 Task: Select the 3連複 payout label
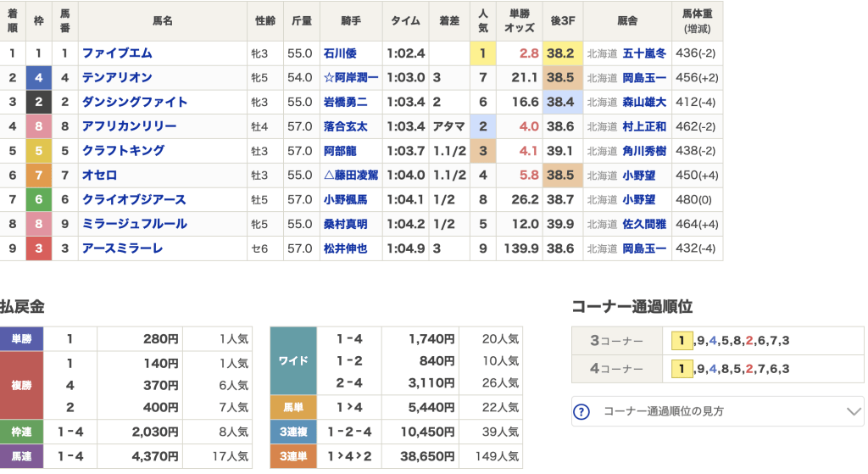(x=293, y=432)
